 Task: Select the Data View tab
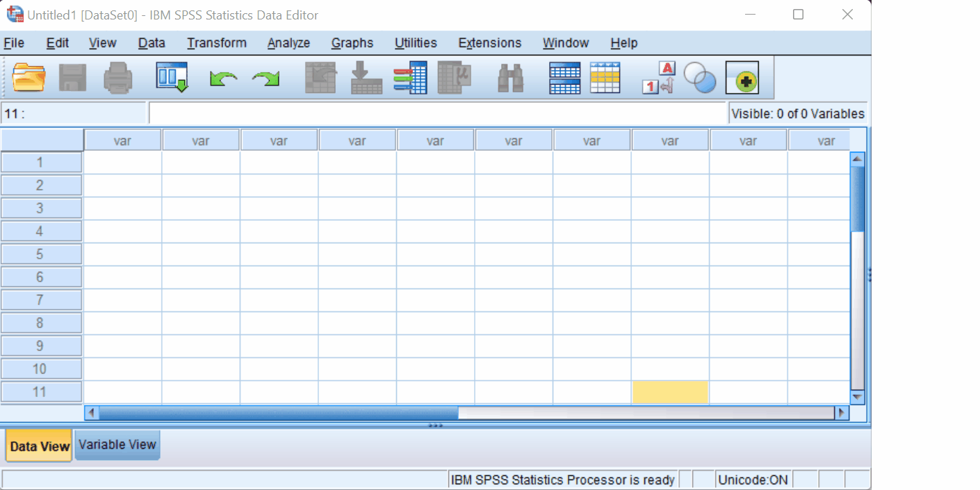pyautogui.click(x=38, y=446)
